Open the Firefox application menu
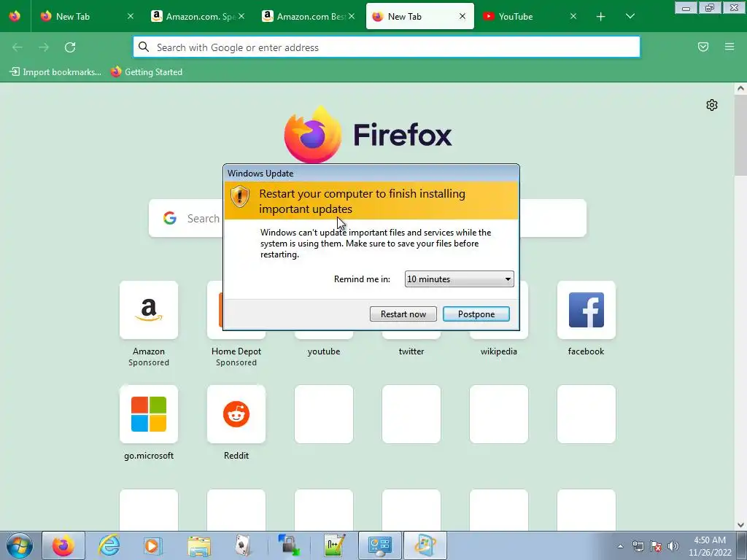This screenshot has width=747, height=560. (x=729, y=47)
